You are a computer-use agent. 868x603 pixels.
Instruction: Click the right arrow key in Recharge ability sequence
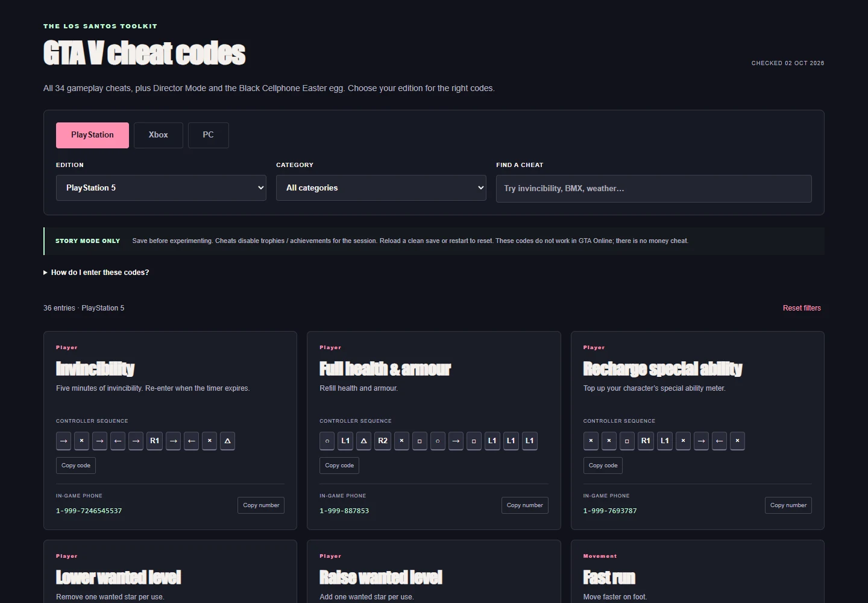[701, 441]
